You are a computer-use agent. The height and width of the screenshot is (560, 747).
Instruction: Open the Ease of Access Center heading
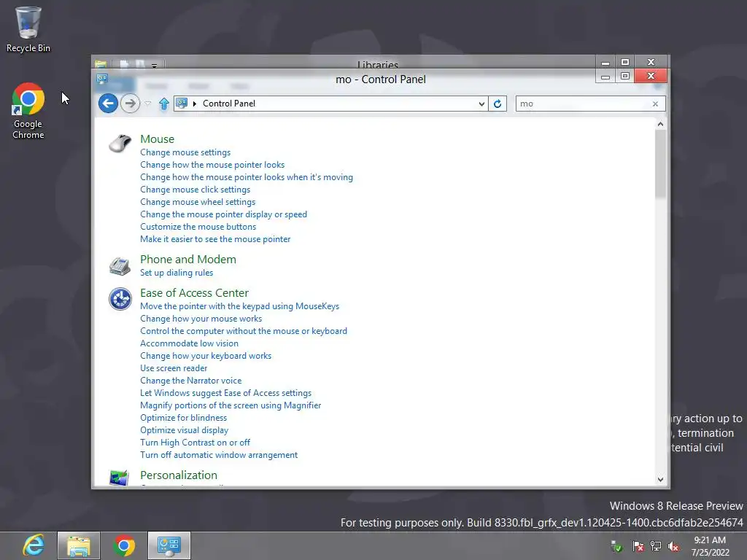(194, 293)
